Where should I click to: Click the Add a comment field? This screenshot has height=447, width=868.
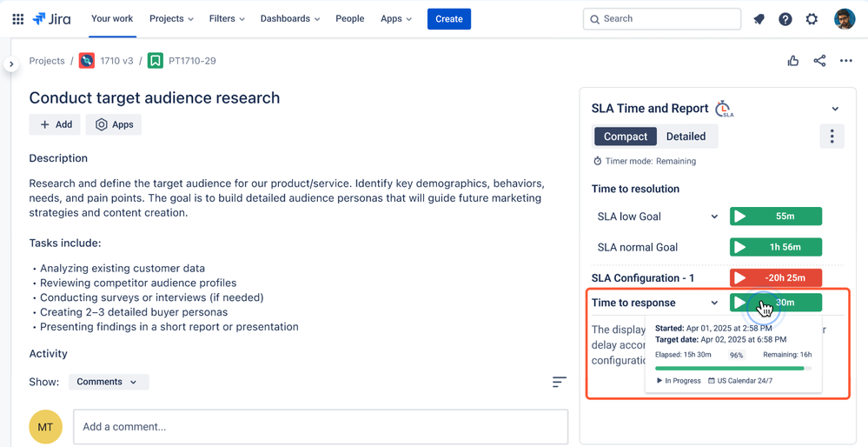click(321, 427)
